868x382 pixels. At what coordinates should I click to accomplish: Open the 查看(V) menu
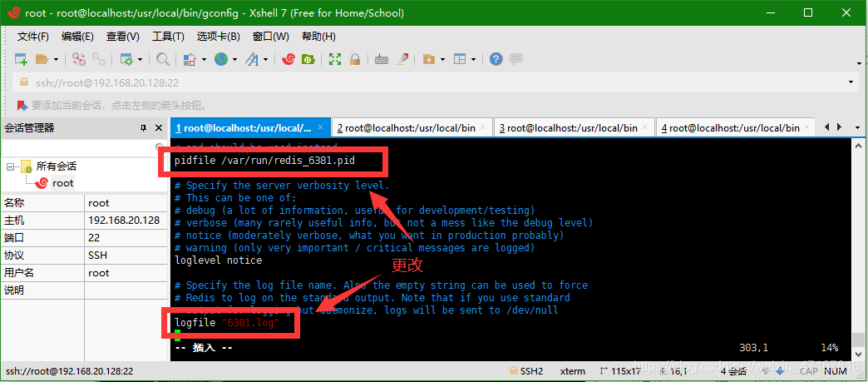pos(123,37)
